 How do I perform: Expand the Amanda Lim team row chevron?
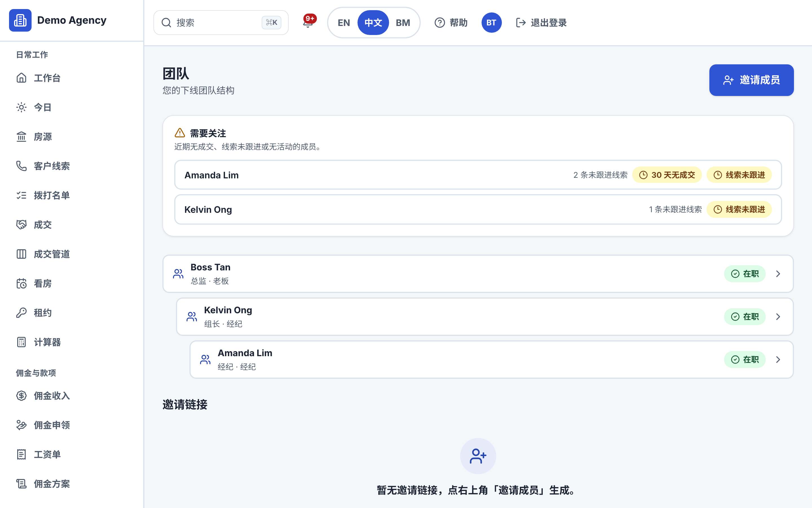(778, 360)
